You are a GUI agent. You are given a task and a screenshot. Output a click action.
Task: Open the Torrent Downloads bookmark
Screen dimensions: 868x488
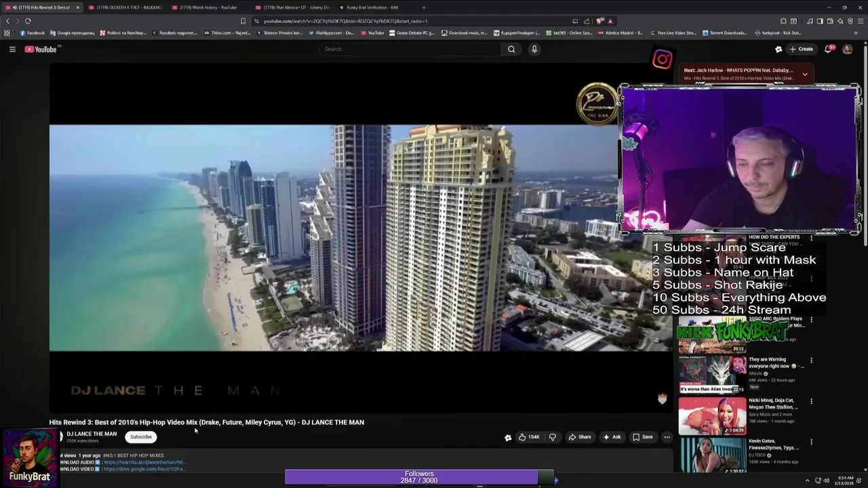[724, 33]
